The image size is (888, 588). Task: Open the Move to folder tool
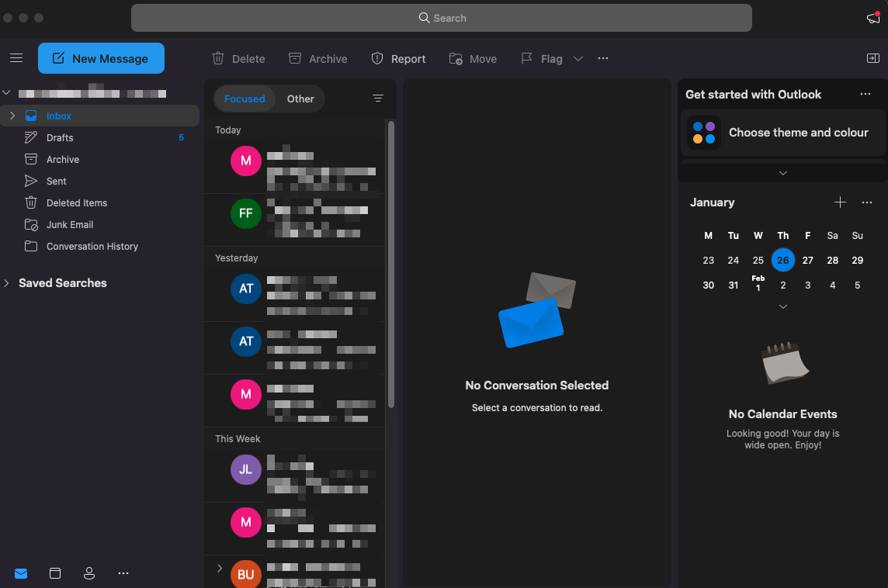[473, 59]
